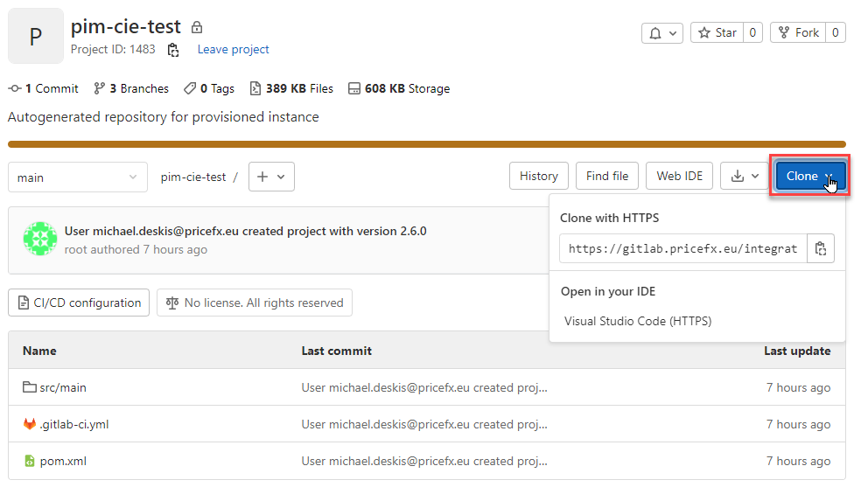
Task: Click the orange repository language bar
Action: pos(427,144)
